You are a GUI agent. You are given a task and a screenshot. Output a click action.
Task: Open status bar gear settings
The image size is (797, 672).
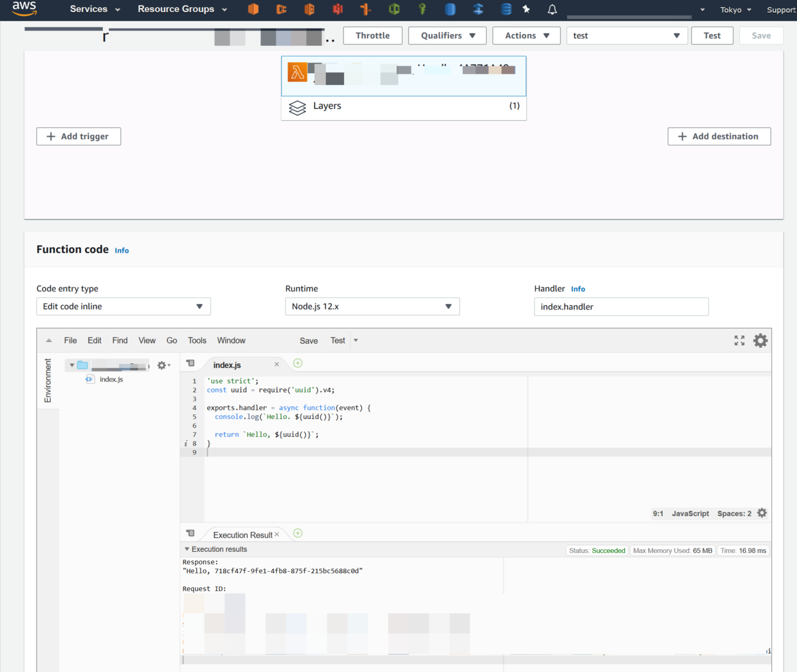[762, 513]
